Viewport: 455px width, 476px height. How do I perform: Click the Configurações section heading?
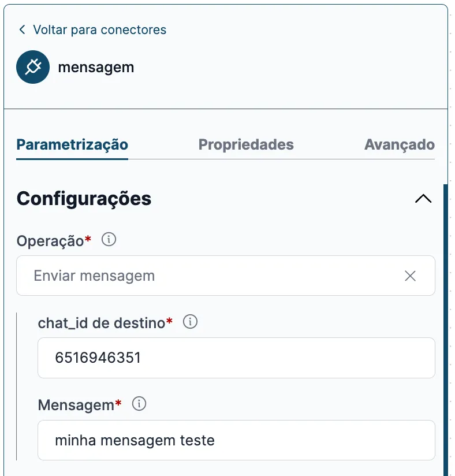pyautogui.click(x=84, y=199)
